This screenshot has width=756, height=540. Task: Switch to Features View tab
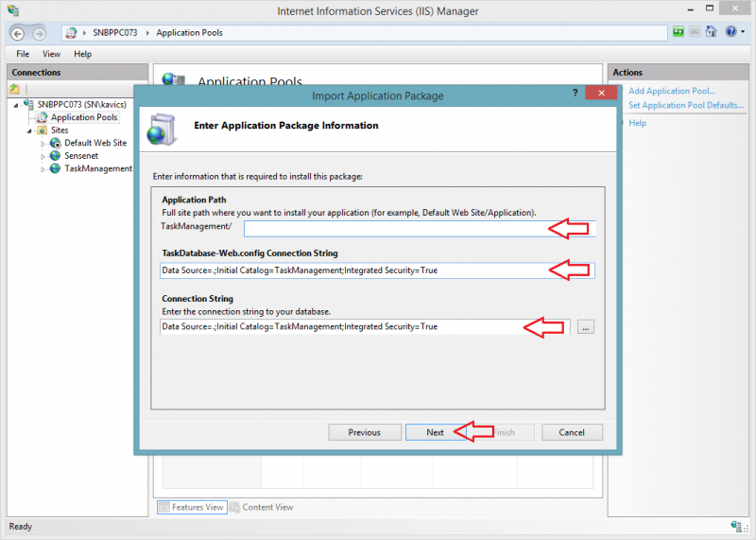[192, 507]
